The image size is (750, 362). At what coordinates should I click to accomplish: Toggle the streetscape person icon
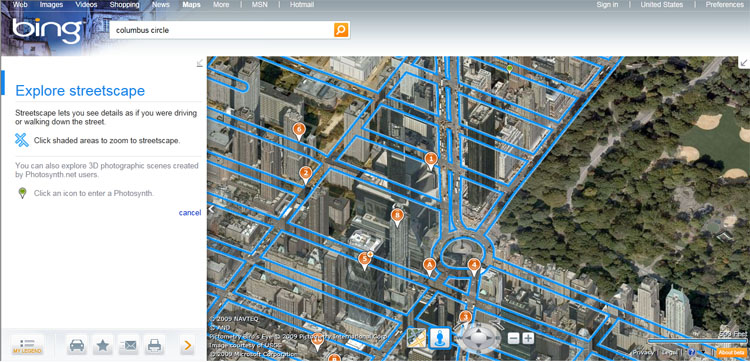[440, 338]
